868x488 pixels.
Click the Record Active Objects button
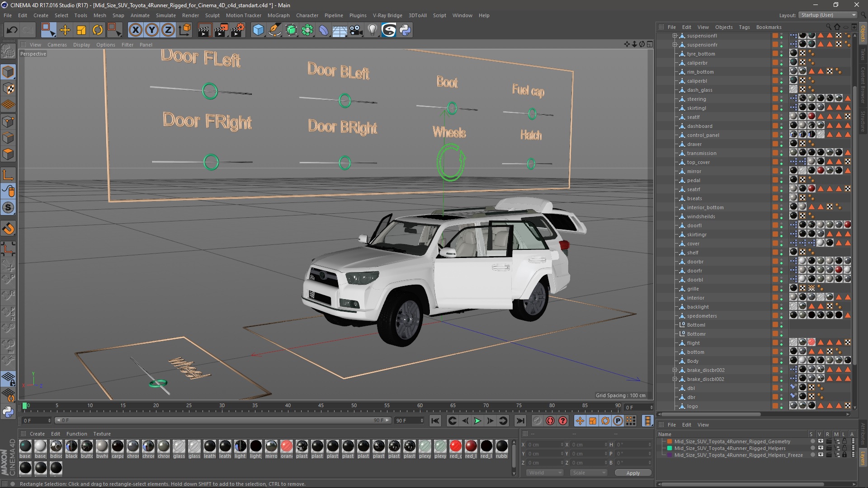(537, 421)
